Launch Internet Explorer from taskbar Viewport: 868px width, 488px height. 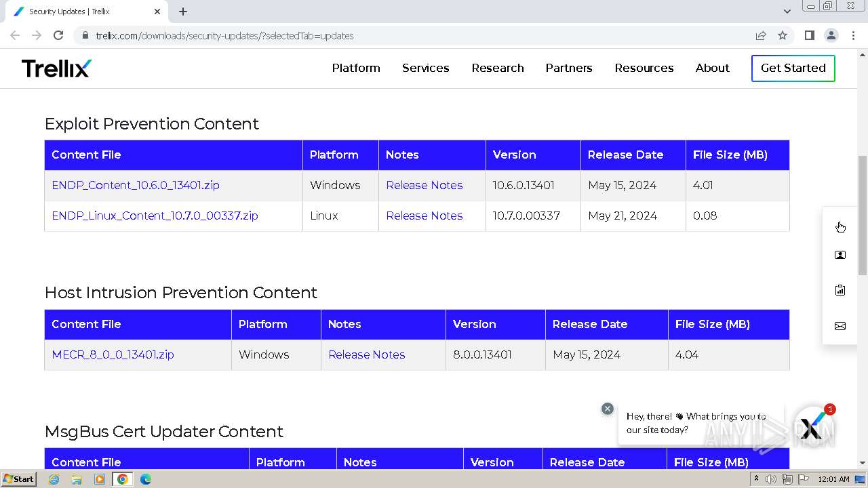point(54,479)
